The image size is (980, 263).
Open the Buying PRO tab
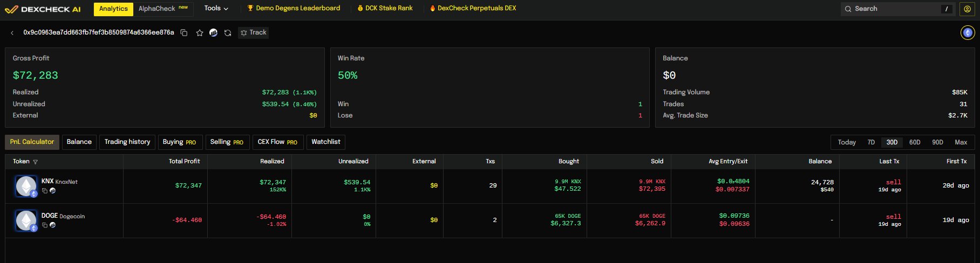[180, 142]
